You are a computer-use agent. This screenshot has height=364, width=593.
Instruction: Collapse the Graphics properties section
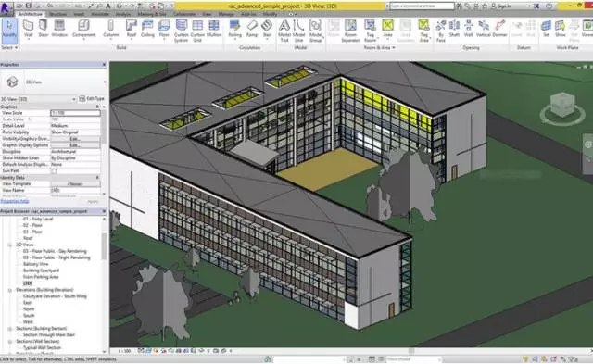click(97, 107)
